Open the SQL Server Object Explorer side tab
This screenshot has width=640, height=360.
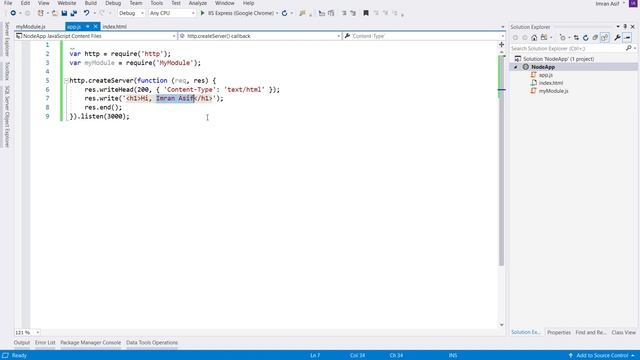pos(7,116)
